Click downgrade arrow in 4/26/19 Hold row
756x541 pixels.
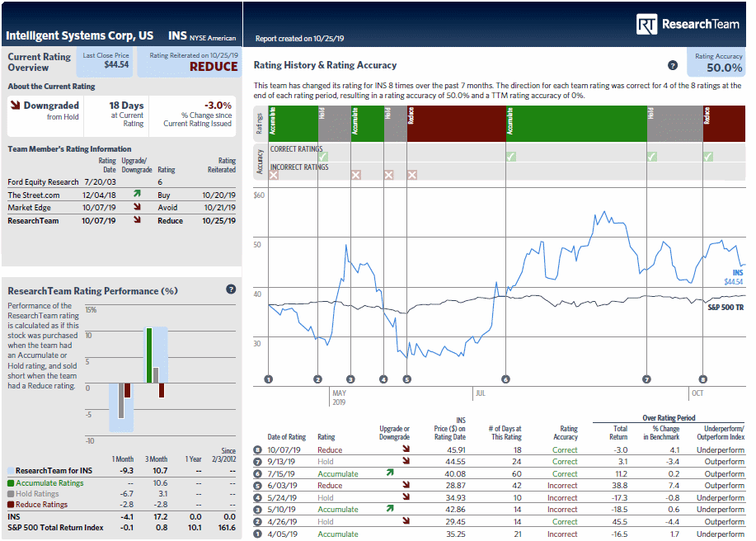point(406,520)
